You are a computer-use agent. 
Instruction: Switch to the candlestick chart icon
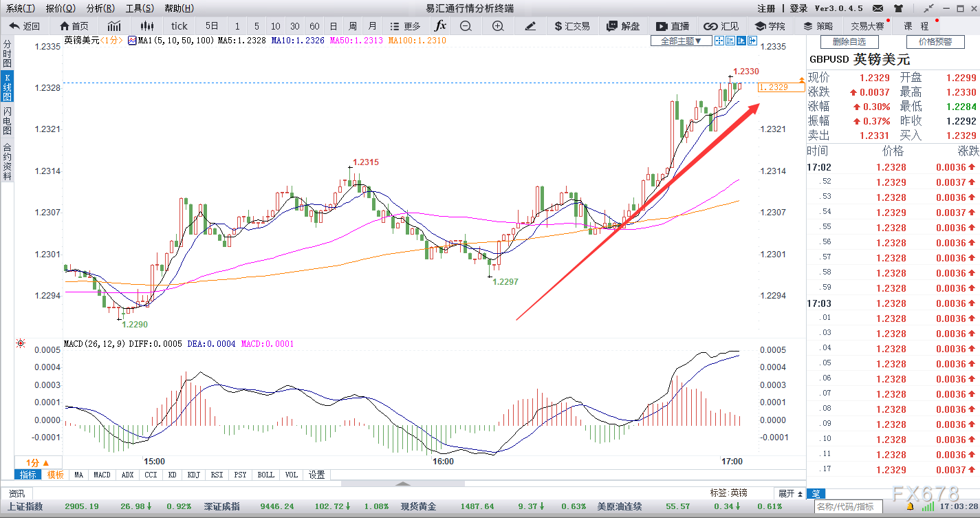click(147, 26)
